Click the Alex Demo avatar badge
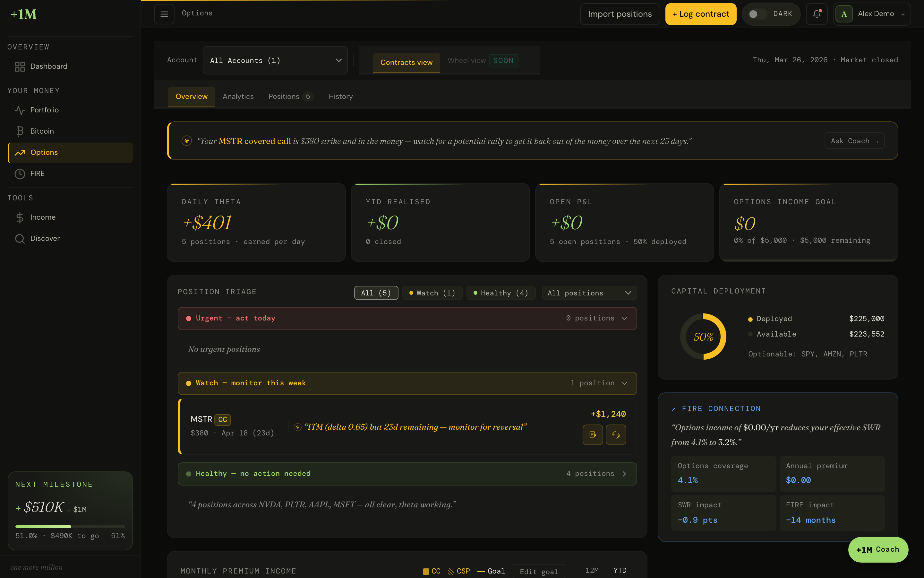The width and height of the screenshot is (924, 578). pyautogui.click(x=844, y=14)
